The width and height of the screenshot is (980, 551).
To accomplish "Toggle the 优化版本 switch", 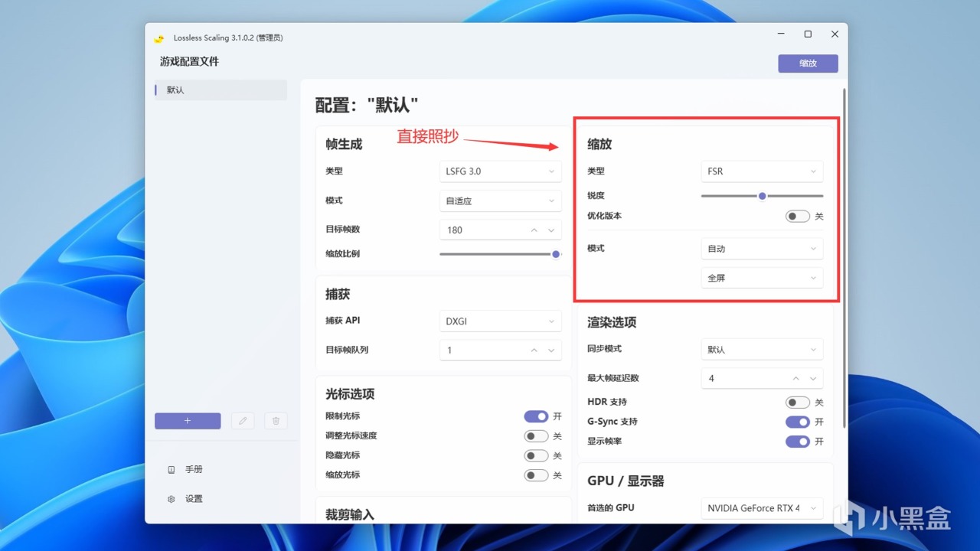I will [x=798, y=217].
